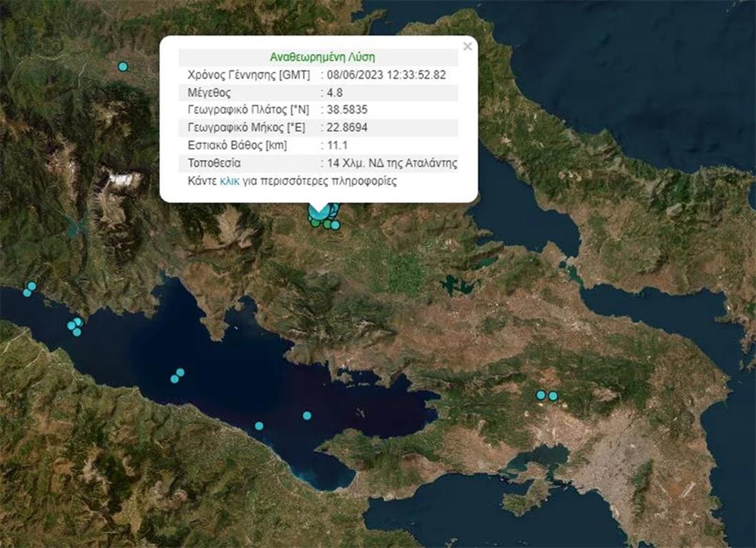Select the leftmost green marker below the epicenter
The image size is (756, 548).
coord(315,223)
